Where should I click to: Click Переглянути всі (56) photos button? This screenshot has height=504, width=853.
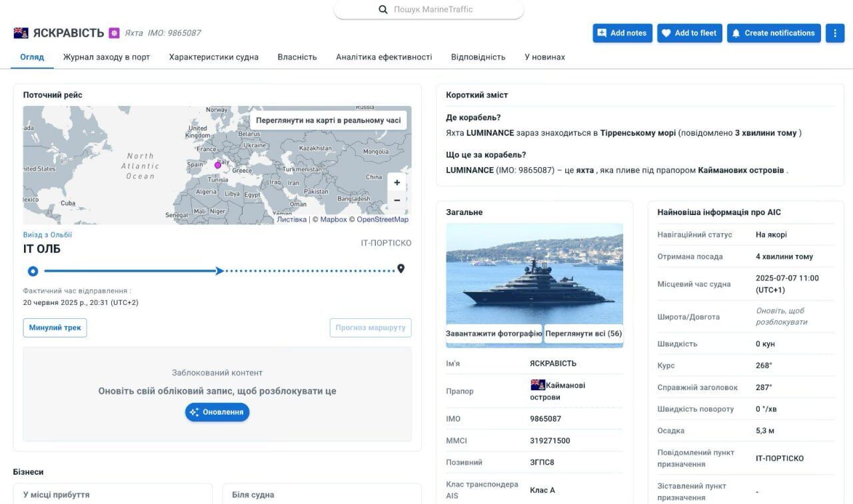pyautogui.click(x=584, y=334)
